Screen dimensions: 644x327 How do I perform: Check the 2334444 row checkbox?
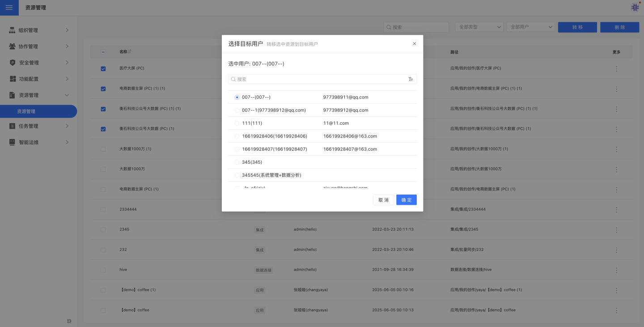103,209
